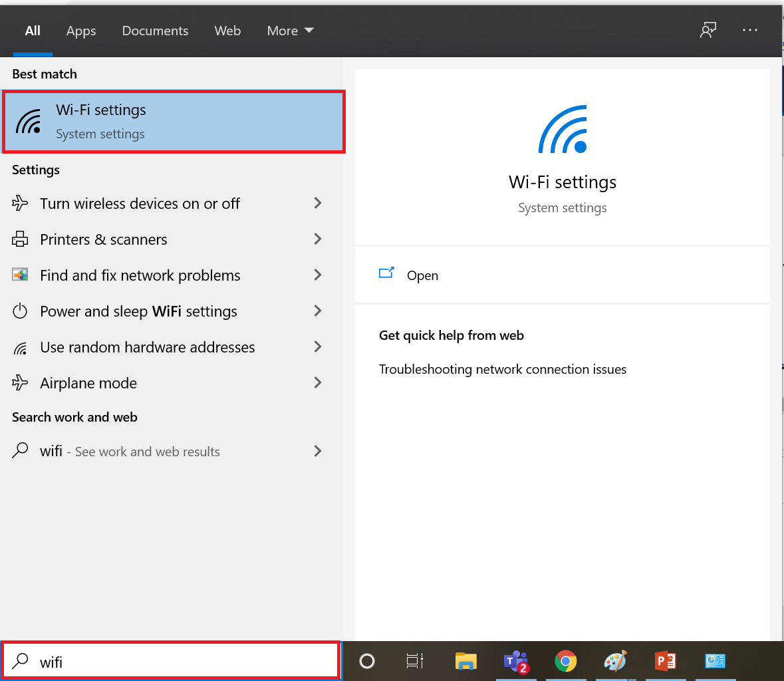This screenshot has height=681, width=784.
Task: Expand the More filter dropdown
Action: (290, 31)
